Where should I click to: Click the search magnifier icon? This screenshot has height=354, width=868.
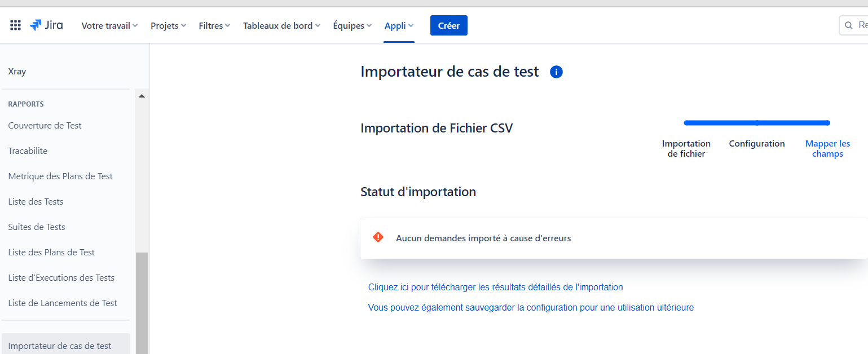tap(848, 25)
